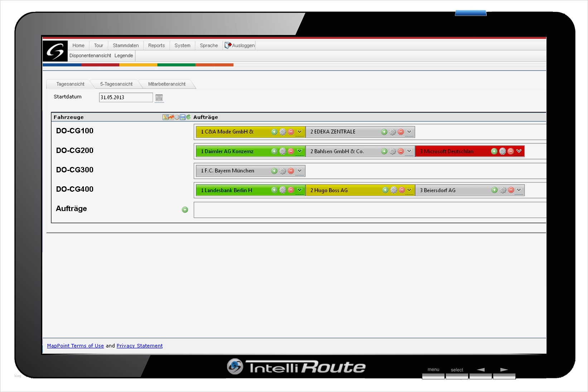Open the Home menu
Screen dimensions: 588x392
(78, 46)
